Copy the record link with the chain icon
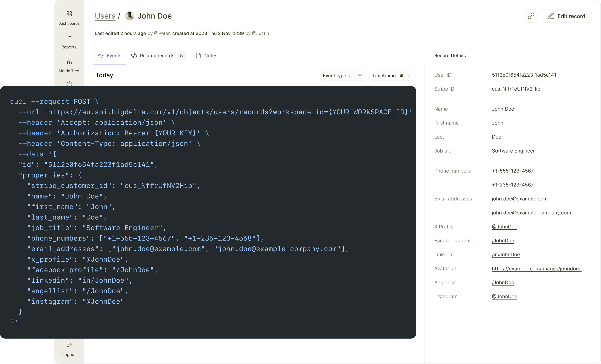 (x=531, y=16)
